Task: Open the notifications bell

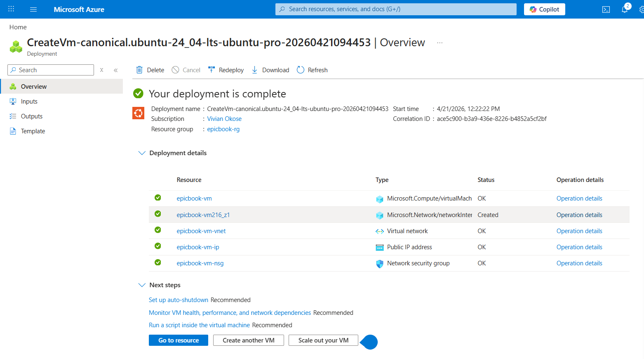Action: [x=625, y=9]
